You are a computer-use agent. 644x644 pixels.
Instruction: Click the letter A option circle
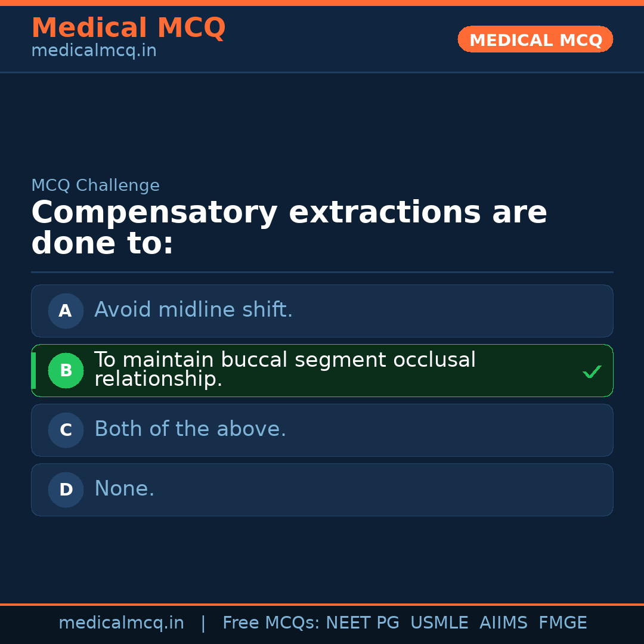pos(66,311)
